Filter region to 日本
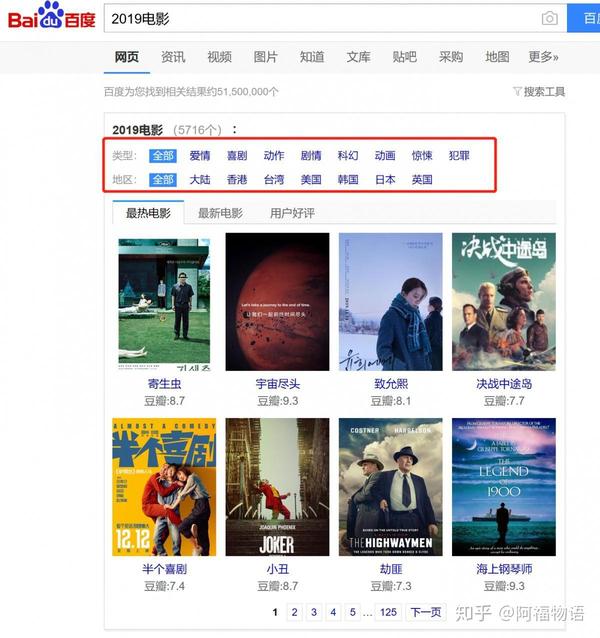This screenshot has width=600, height=638. coord(385,179)
